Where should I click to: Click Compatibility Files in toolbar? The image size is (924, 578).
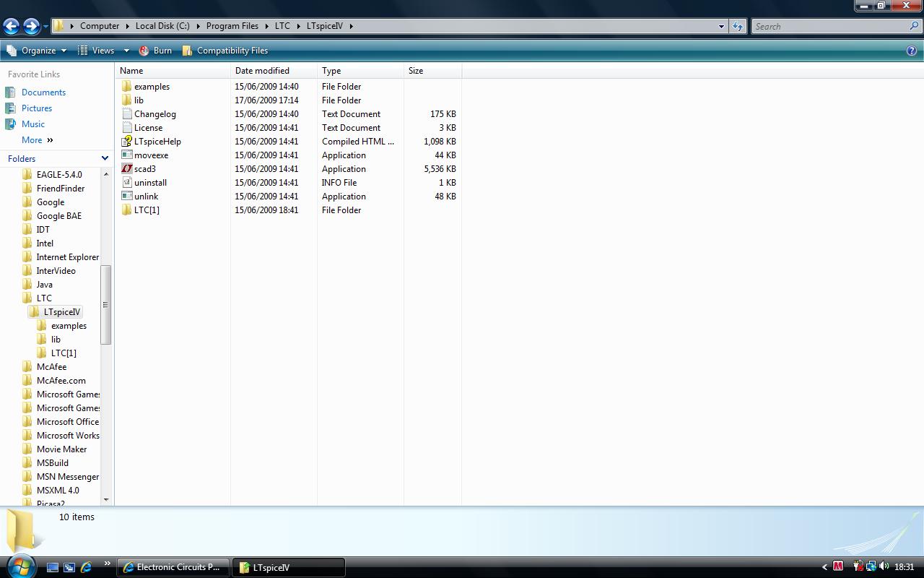pos(225,51)
